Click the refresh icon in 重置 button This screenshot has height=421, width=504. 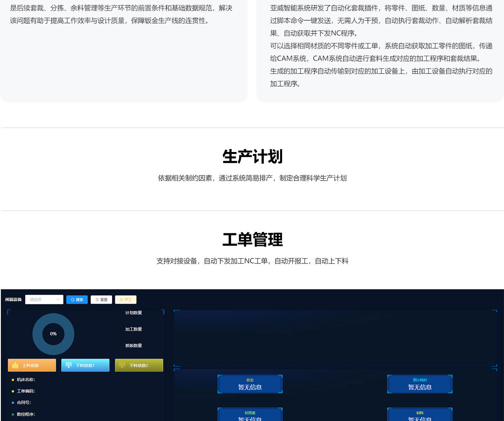(x=97, y=300)
